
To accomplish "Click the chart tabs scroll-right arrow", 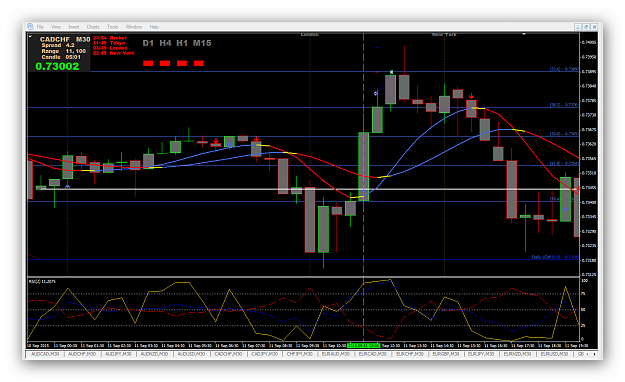I will (x=594, y=354).
